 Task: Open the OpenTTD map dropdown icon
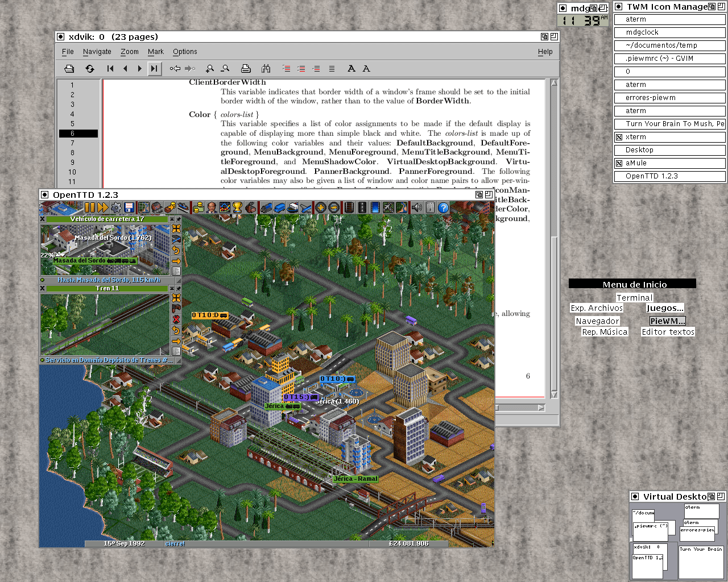coord(144,208)
